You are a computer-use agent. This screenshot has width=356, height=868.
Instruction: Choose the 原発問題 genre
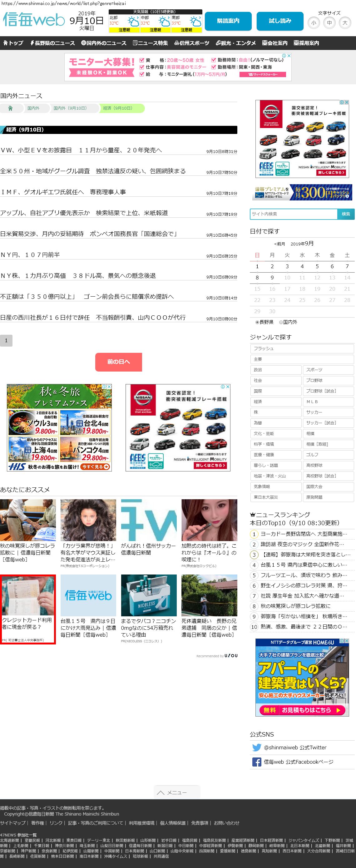pyautogui.click(x=328, y=497)
